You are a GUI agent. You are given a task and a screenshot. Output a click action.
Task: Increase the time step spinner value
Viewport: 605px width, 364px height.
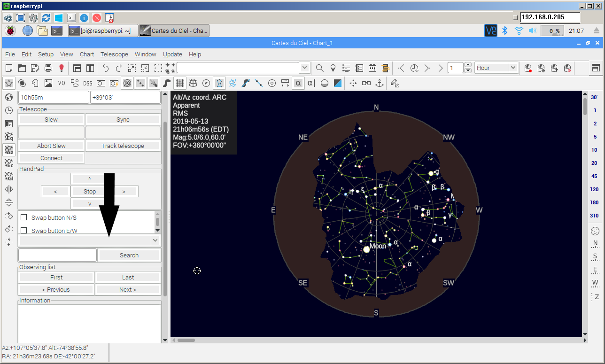(x=468, y=65)
